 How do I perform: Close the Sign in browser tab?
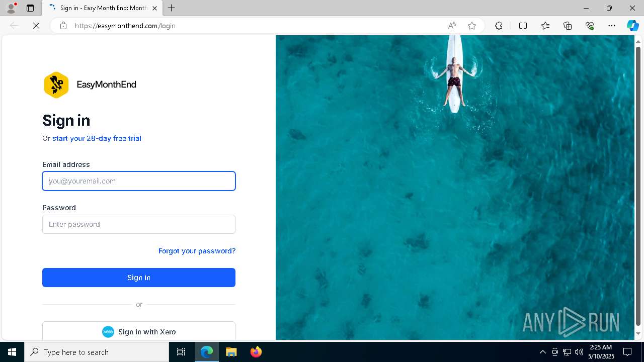click(x=154, y=8)
